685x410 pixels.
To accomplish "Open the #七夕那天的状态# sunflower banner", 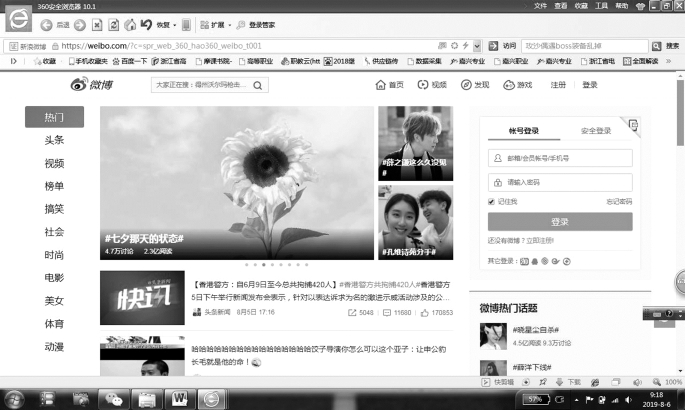I will coord(237,183).
